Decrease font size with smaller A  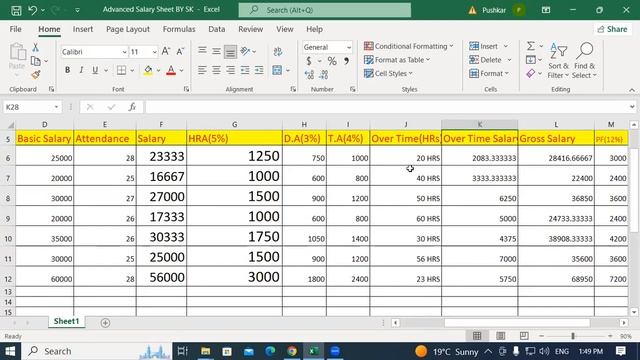(180, 51)
